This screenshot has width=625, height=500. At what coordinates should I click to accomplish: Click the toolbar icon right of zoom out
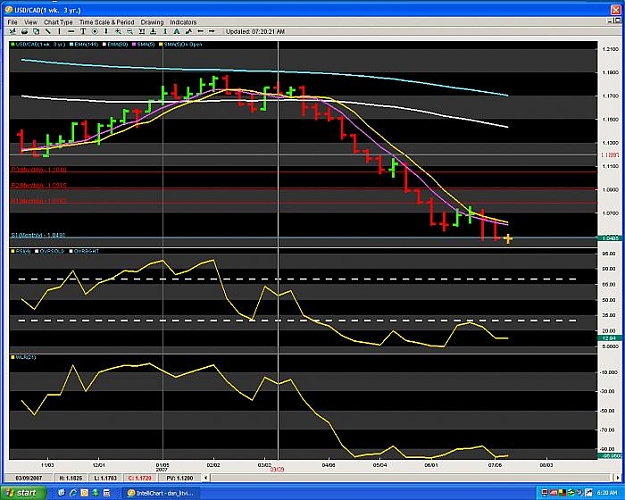click(142, 31)
